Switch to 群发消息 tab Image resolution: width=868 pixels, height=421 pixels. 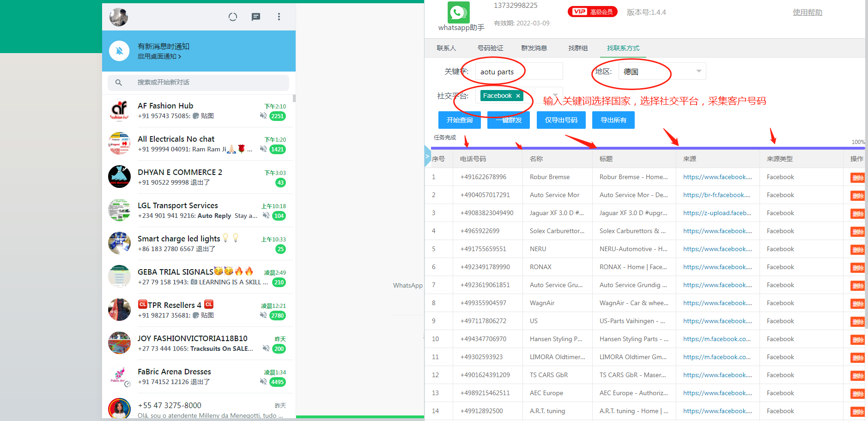pyautogui.click(x=534, y=48)
